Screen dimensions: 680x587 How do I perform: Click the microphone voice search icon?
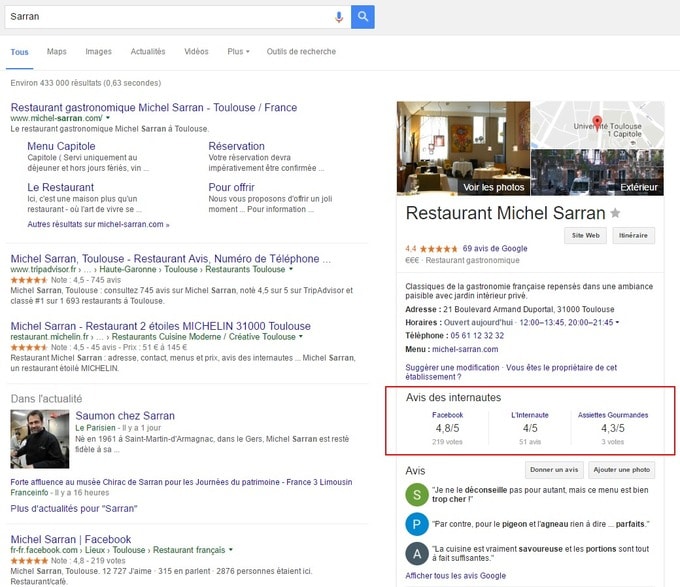[x=339, y=17]
